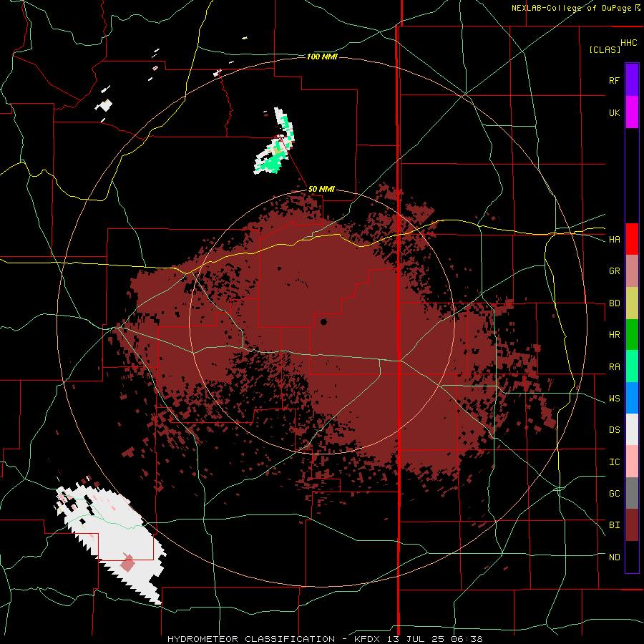Click the yellow BD legend swatch
The image size is (644, 644).
click(632, 303)
